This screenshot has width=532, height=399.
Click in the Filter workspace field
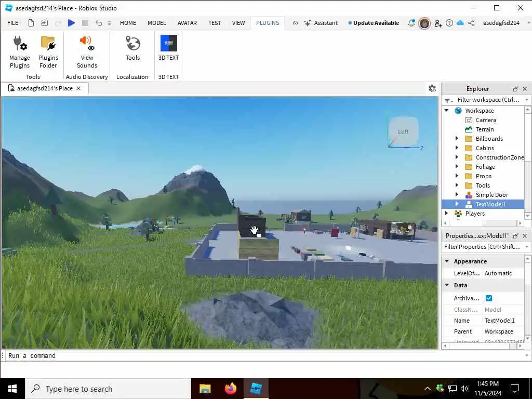point(488,100)
